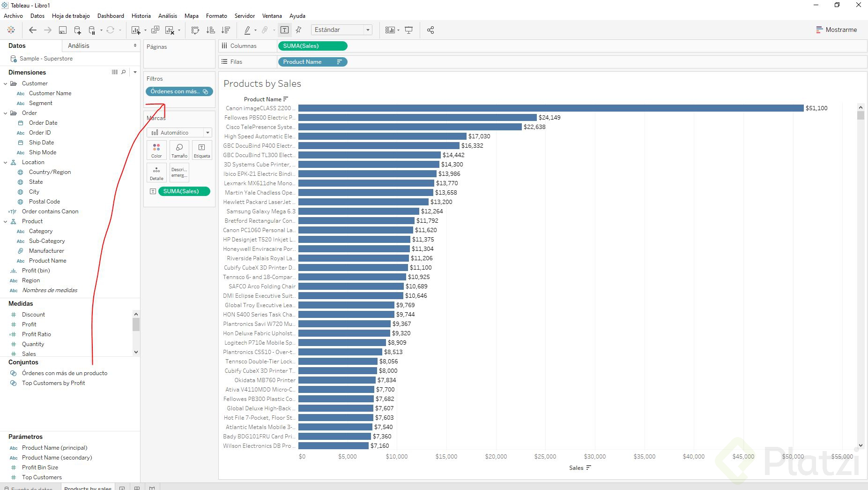
Task: Open the Hoja de trabajo menu
Action: click(71, 16)
